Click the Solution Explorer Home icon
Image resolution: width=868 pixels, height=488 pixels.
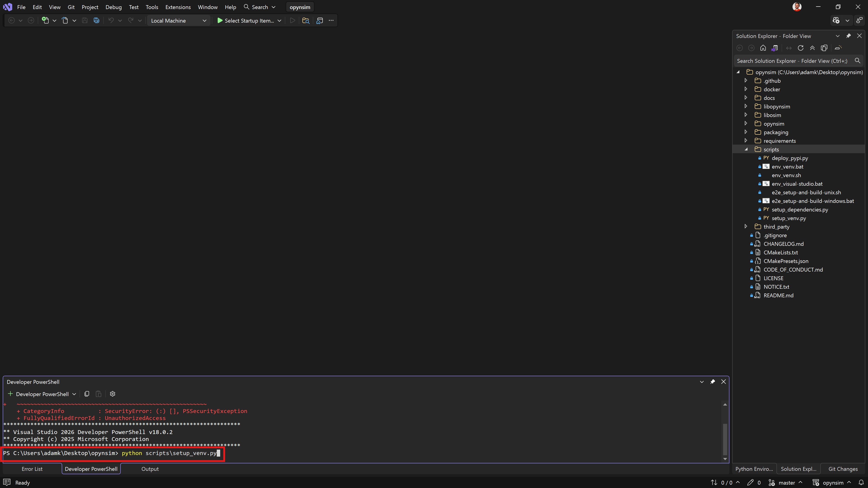coord(763,48)
